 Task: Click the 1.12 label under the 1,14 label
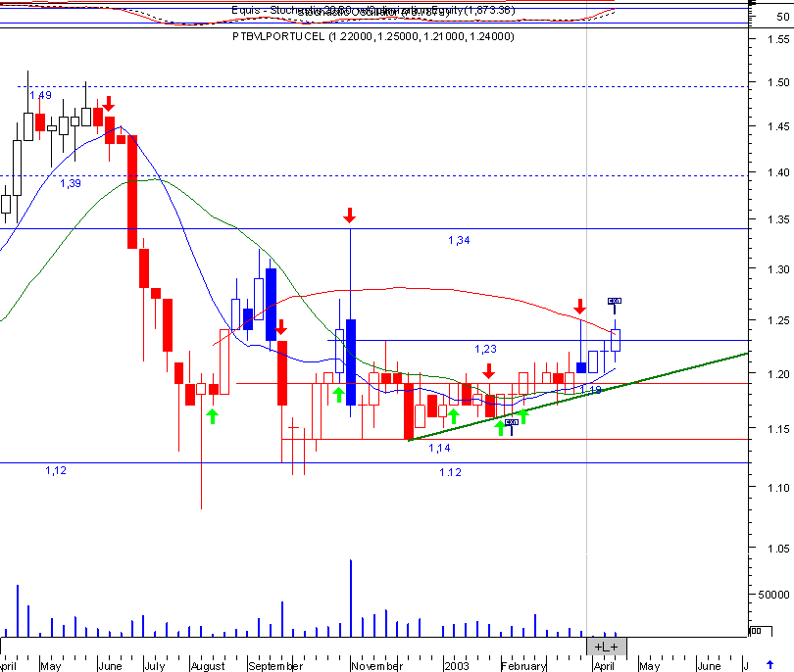[450, 472]
